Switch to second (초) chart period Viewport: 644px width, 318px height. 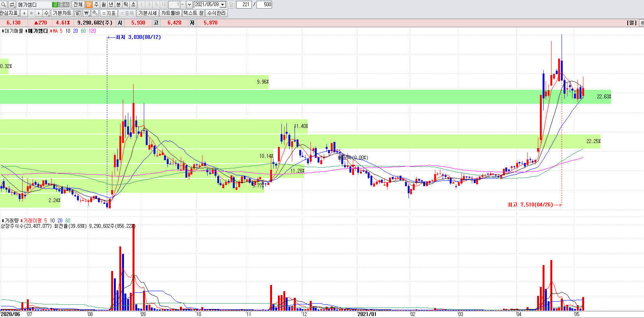coord(133,5)
